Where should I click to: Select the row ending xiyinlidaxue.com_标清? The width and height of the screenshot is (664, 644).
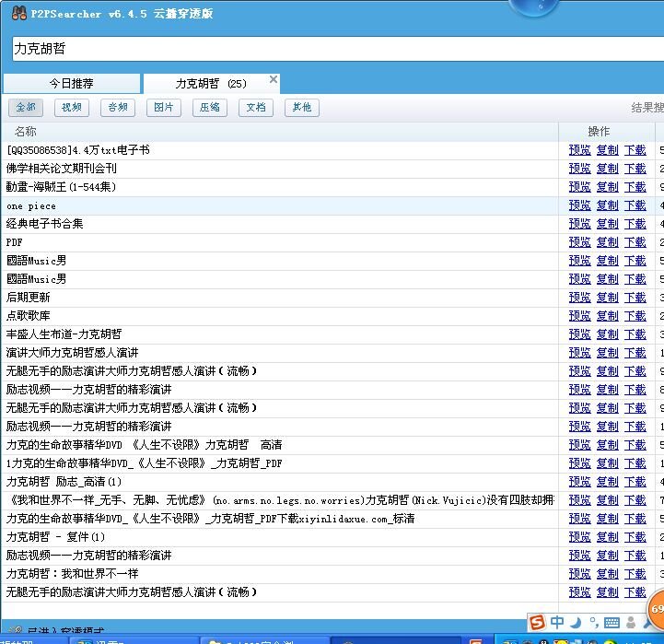(x=279, y=519)
